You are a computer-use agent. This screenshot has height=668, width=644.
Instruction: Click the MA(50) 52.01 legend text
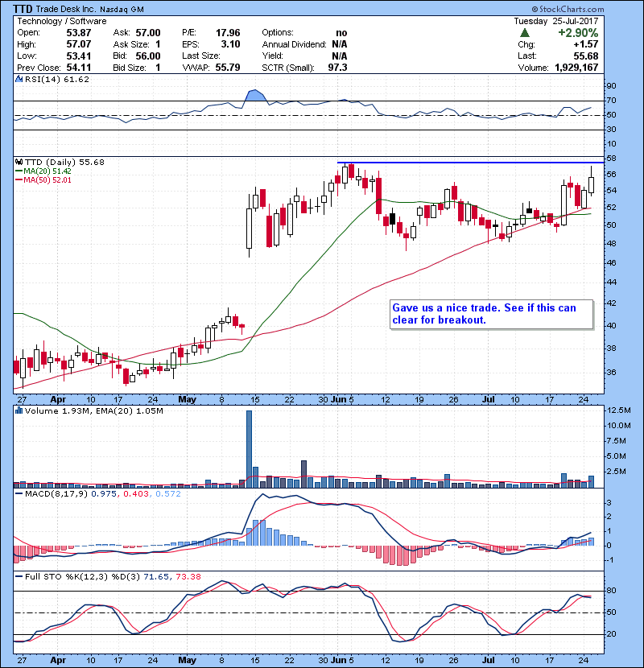click(47, 180)
